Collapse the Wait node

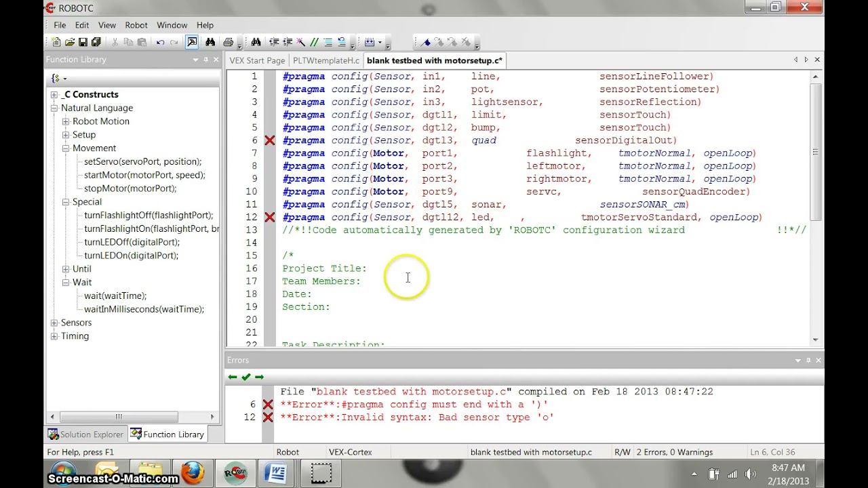[66, 283]
